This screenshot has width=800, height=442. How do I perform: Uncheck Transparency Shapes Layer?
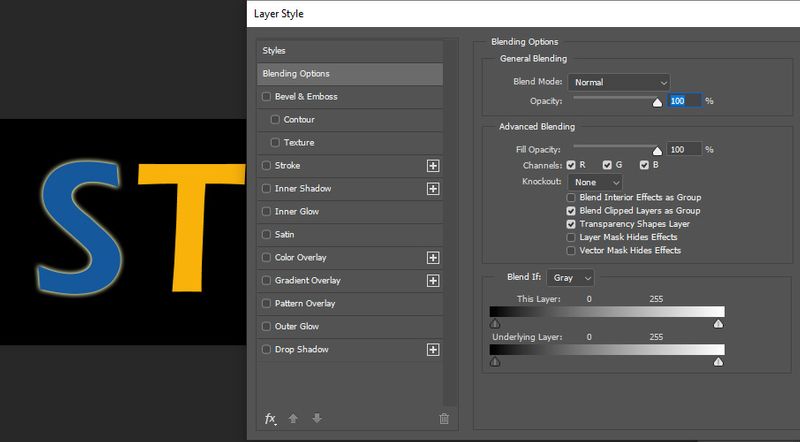click(x=571, y=224)
